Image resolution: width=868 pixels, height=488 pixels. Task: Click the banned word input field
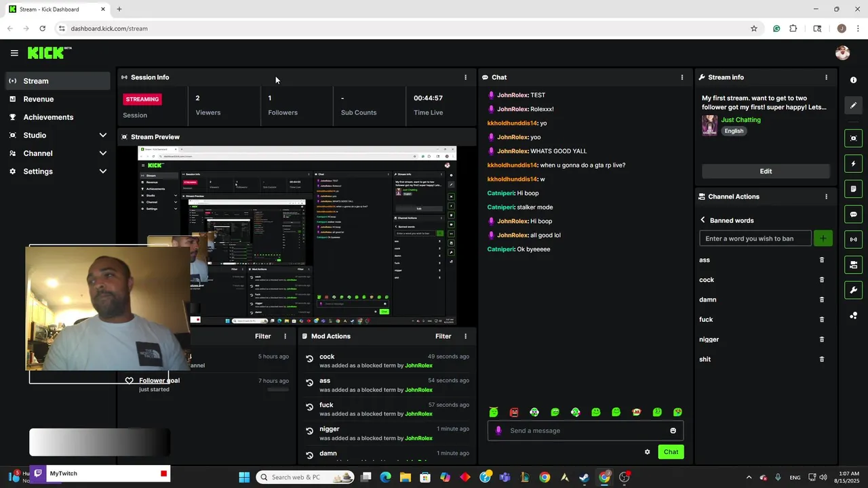[755, 239]
